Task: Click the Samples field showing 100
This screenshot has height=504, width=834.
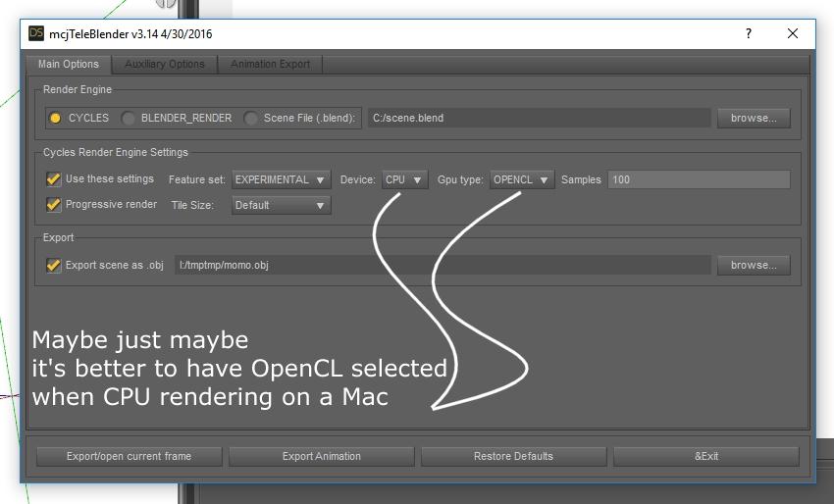Action: 699,179
